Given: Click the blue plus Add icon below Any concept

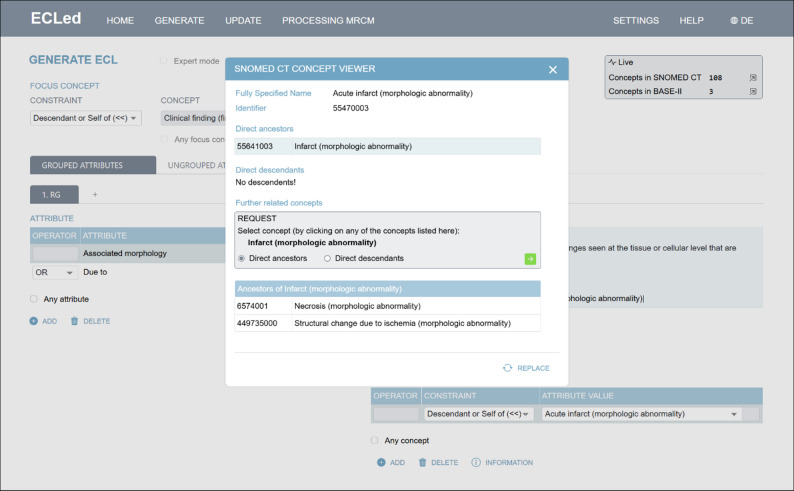Looking at the screenshot, I should pos(381,462).
